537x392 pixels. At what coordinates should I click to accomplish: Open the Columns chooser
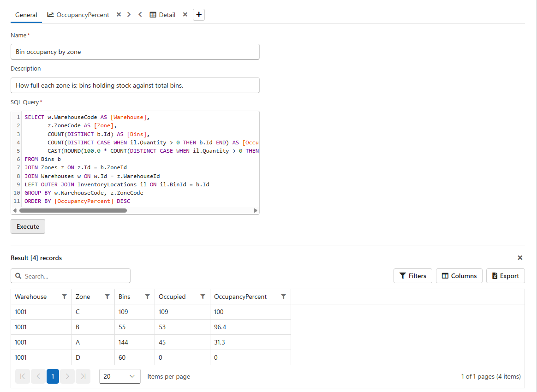[x=459, y=276]
